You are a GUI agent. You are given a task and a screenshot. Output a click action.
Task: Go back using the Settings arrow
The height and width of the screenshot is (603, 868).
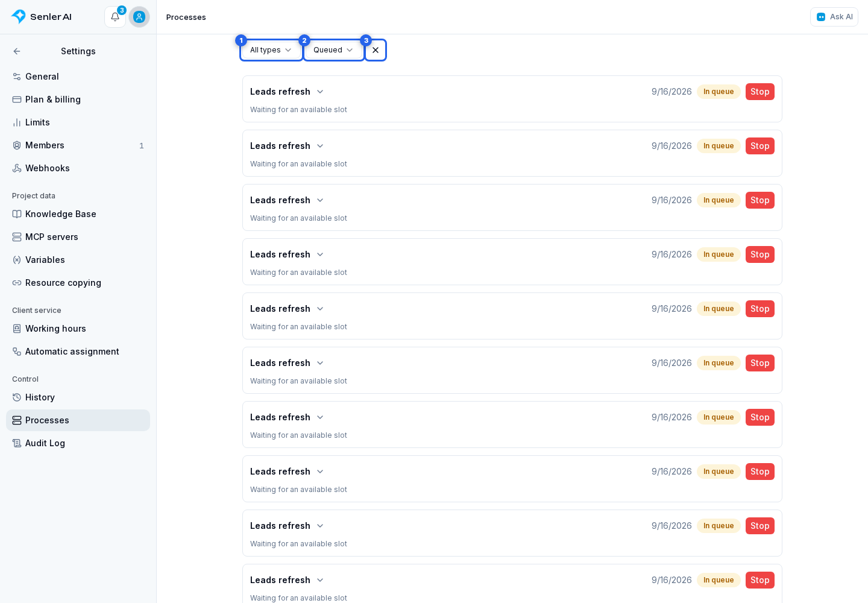(x=17, y=51)
